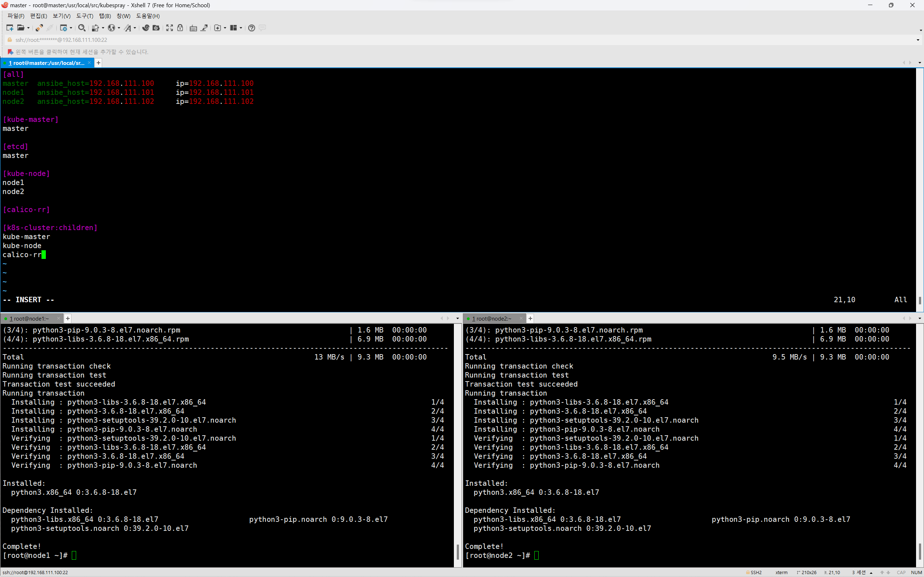Viewport: 924px width, 577px height.
Task: Click the Help question mark icon
Action: (x=251, y=28)
